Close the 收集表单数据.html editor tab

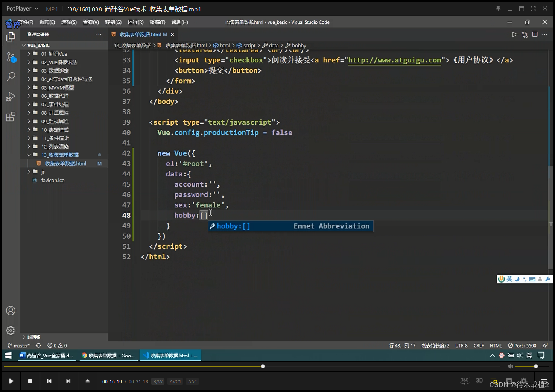[x=172, y=35]
